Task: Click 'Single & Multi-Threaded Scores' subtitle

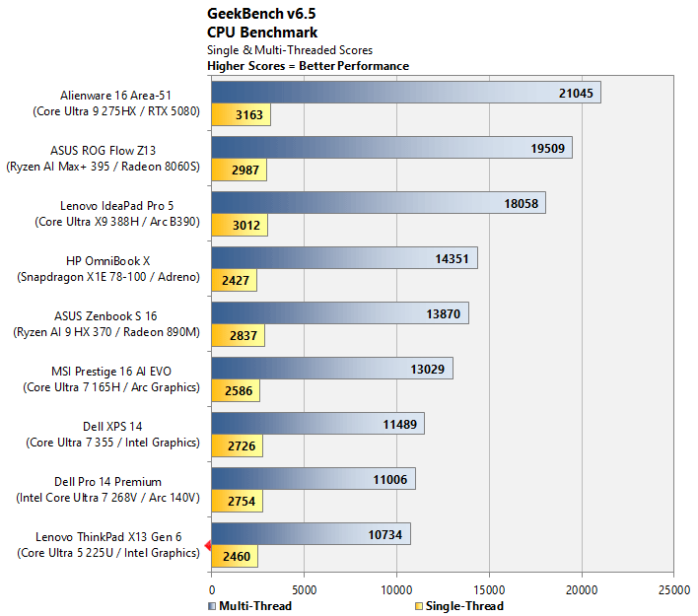Action: click(290, 50)
